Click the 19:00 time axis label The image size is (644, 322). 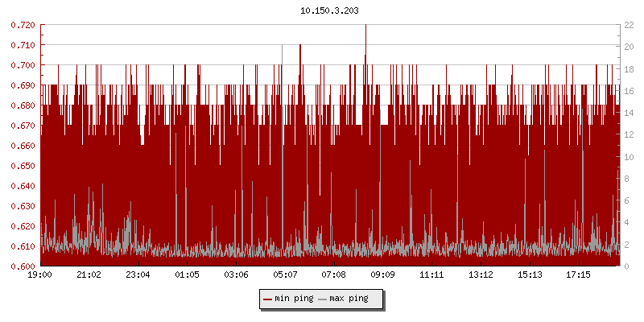coord(39,275)
